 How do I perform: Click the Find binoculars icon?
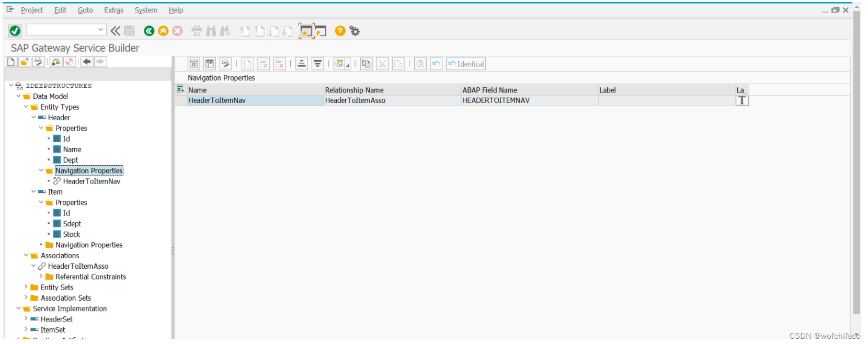click(211, 31)
